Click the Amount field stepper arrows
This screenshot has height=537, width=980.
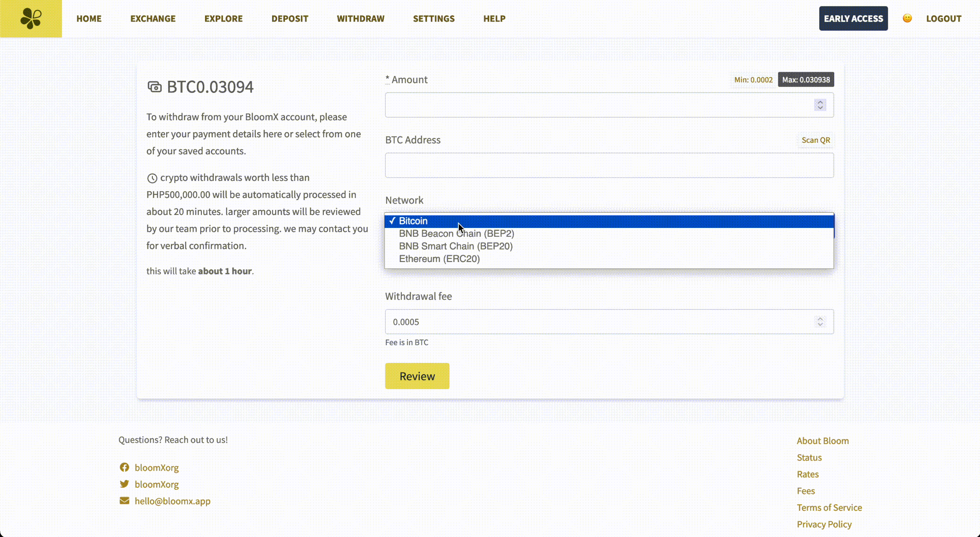coord(820,105)
